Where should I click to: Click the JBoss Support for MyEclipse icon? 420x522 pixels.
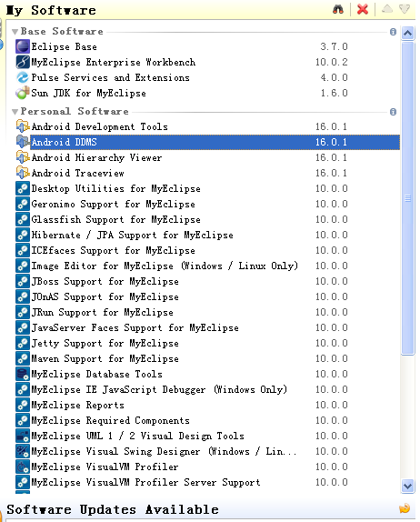(x=23, y=281)
